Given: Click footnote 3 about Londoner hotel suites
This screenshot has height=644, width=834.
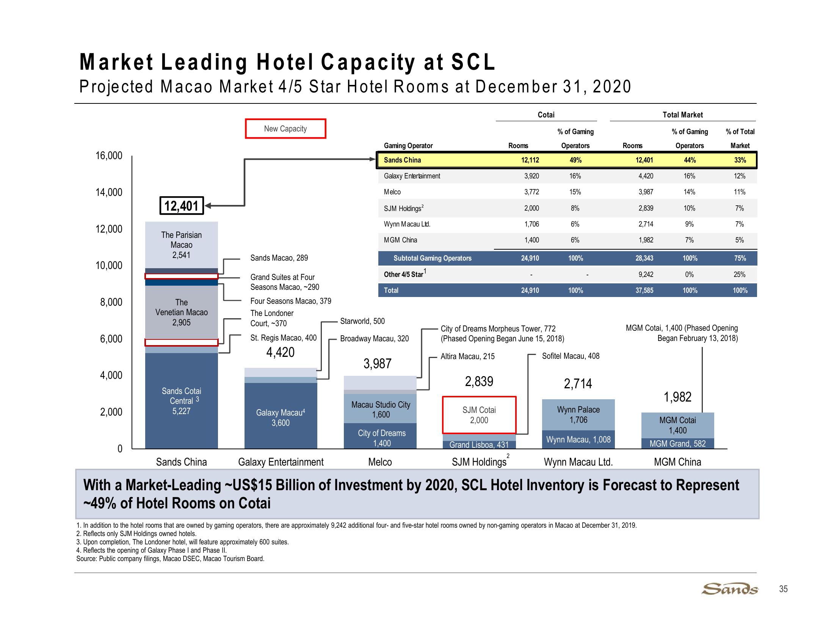Looking at the screenshot, I should (x=183, y=542).
